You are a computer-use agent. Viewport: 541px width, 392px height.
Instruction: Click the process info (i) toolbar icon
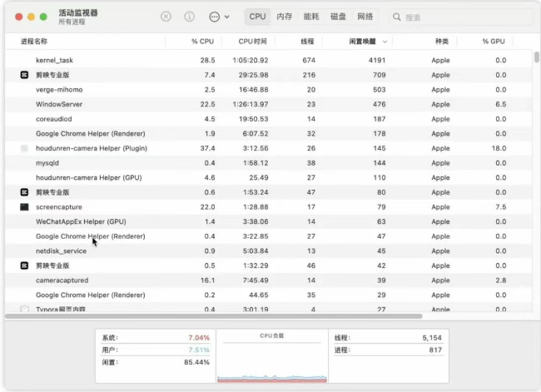point(189,17)
